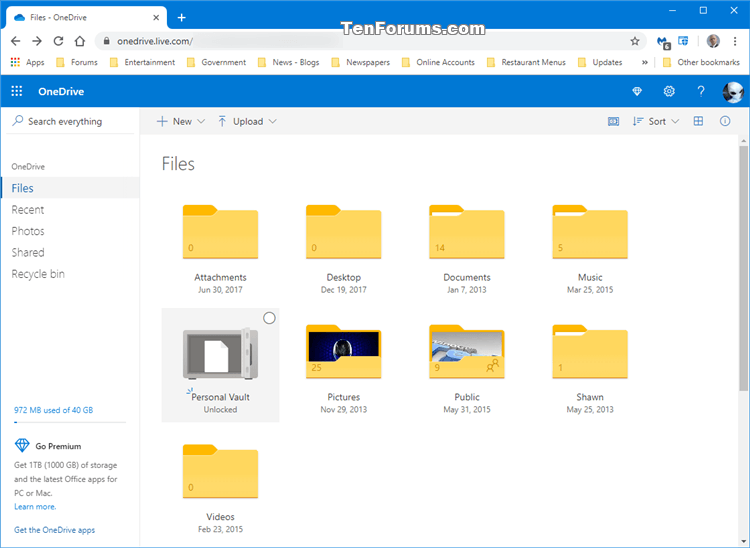
Task: Reload the page
Action: coord(58,41)
